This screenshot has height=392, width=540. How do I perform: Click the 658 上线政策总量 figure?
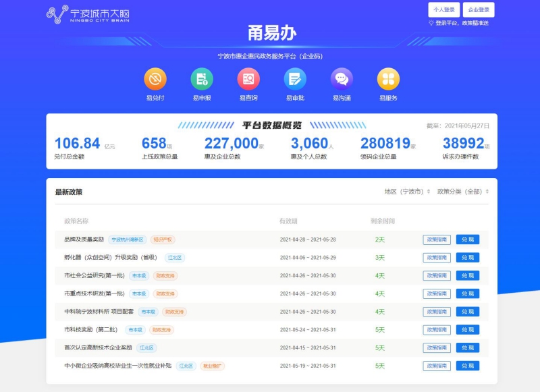pos(154,144)
